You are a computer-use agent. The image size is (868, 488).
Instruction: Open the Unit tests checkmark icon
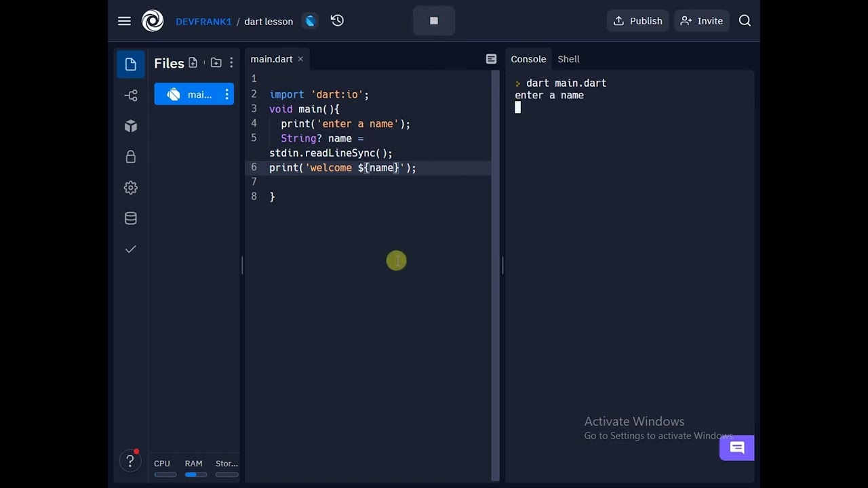131,249
